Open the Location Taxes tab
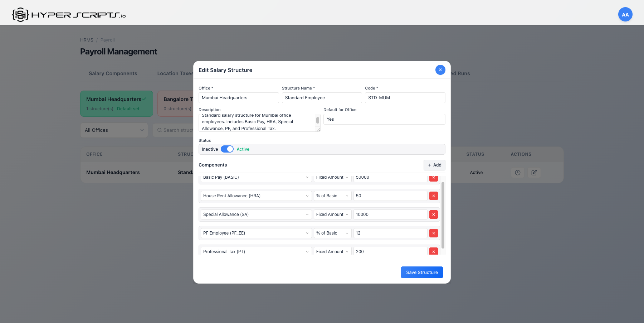The width and height of the screenshot is (644, 323). [x=175, y=73]
